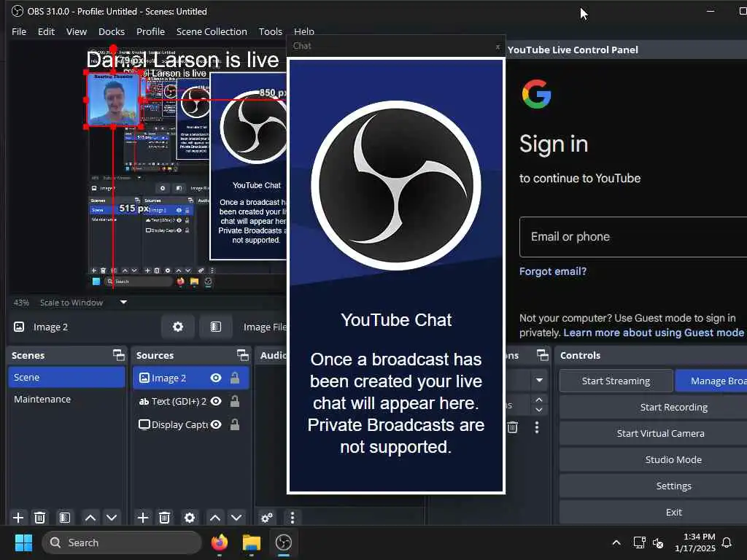Image resolution: width=747 pixels, height=560 pixels.
Task: Open the Scene Collection menu
Action: coord(212,31)
